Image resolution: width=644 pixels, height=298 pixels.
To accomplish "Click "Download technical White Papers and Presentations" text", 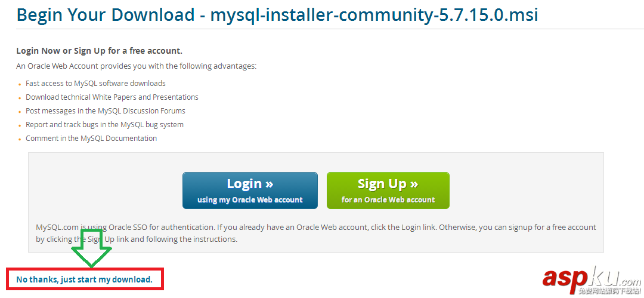I will click(x=112, y=97).
